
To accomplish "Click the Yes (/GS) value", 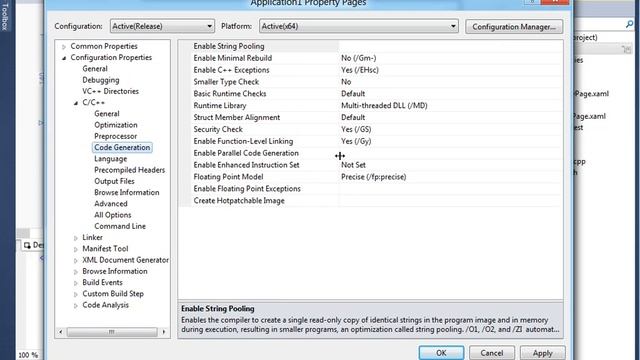I will (x=356, y=129).
